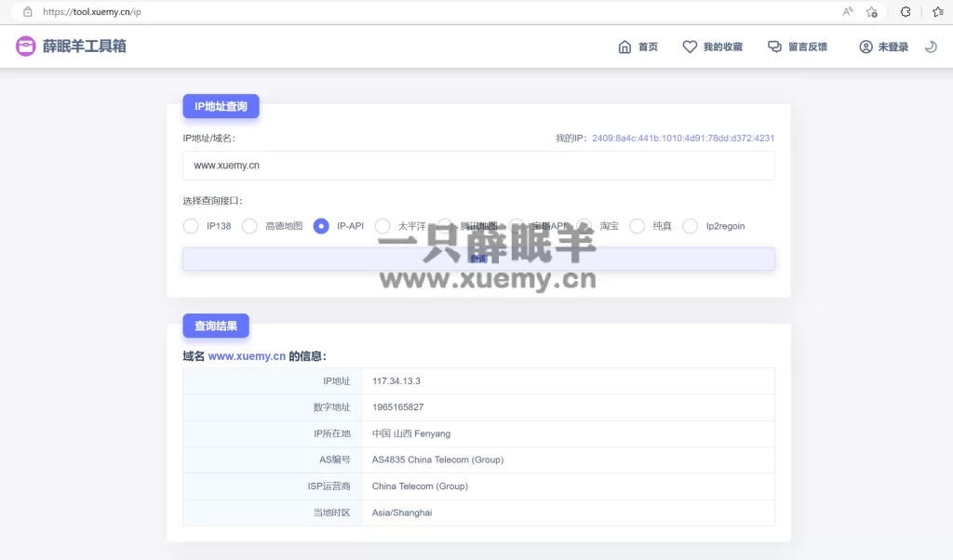953x560 pixels.
Task: Select the 太平洋 radio option
Action: pos(383,226)
